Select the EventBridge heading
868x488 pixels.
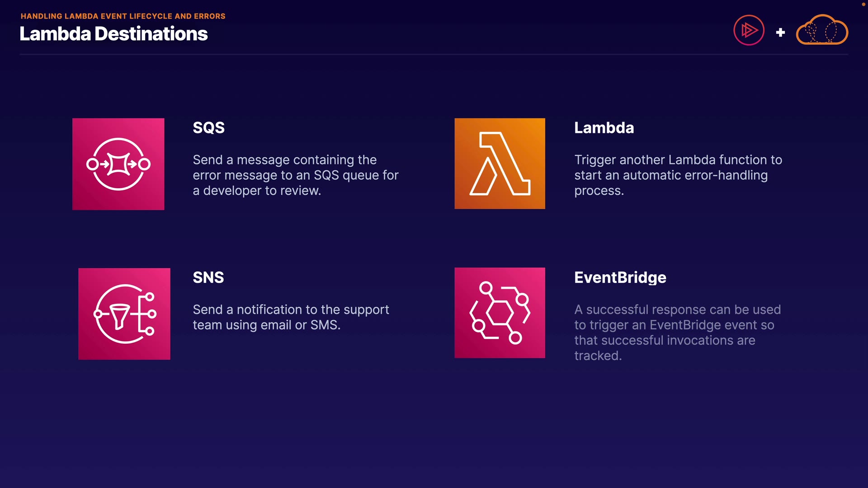point(620,277)
